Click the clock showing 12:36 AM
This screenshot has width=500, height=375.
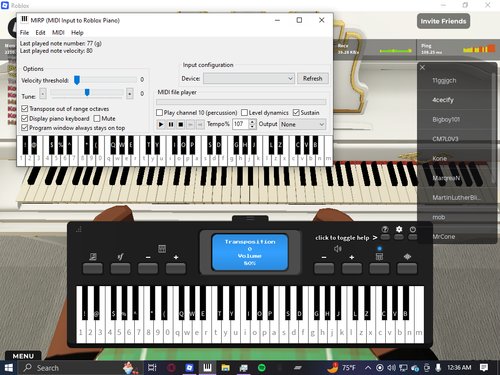(x=459, y=368)
